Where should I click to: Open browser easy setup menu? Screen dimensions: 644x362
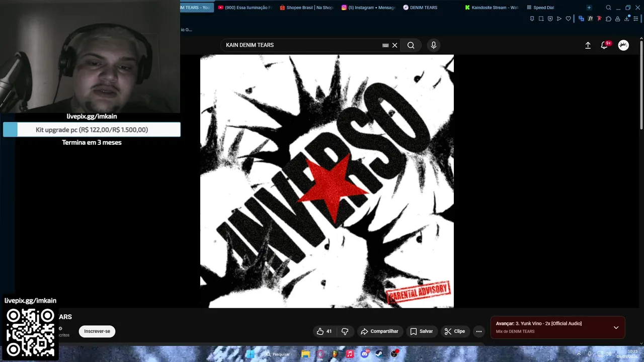(635, 19)
